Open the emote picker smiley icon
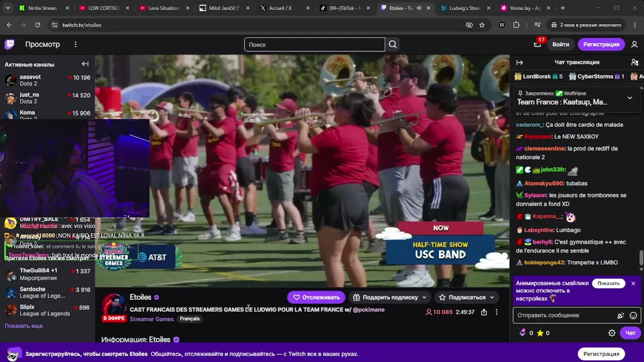This screenshot has width=644, height=362. pos(633,315)
